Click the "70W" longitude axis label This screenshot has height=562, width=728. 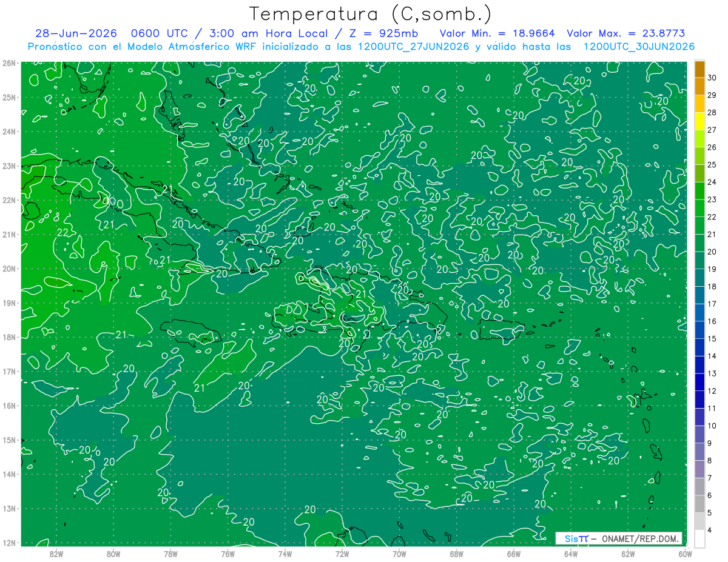coord(399,554)
